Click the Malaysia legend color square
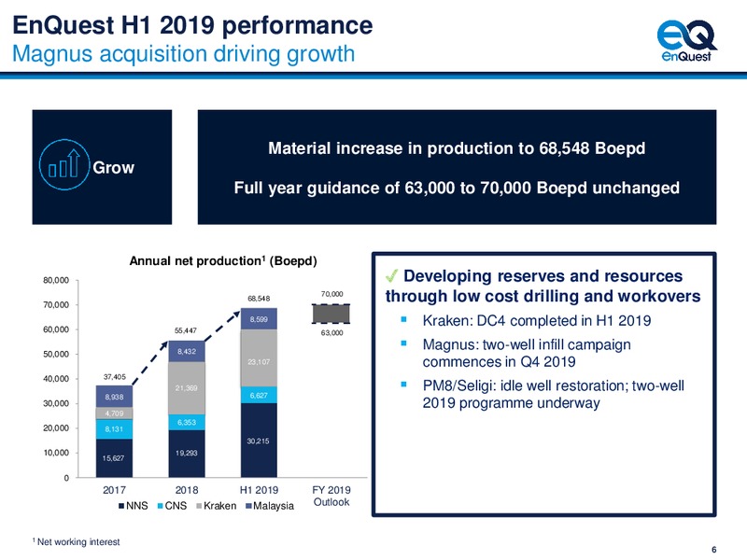 (x=248, y=506)
